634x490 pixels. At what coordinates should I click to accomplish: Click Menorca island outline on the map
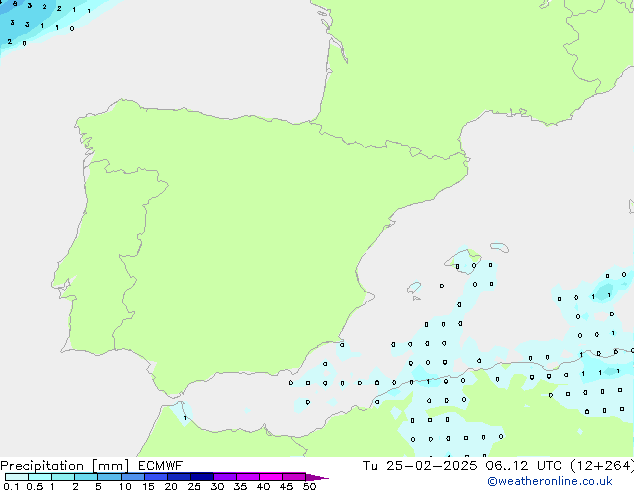pyautogui.click(x=499, y=247)
